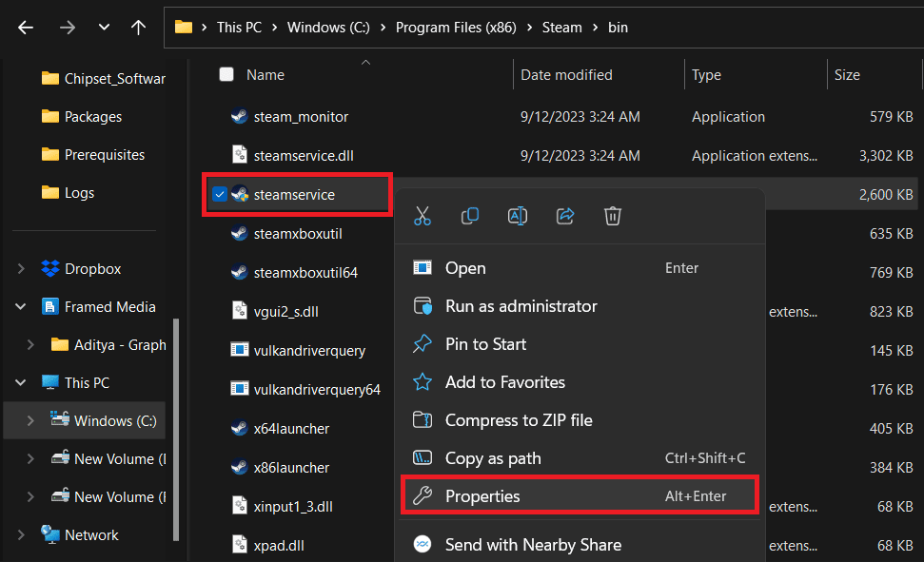Click the Delete icon in context menu
924x562 pixels.
tap(613, 216)
